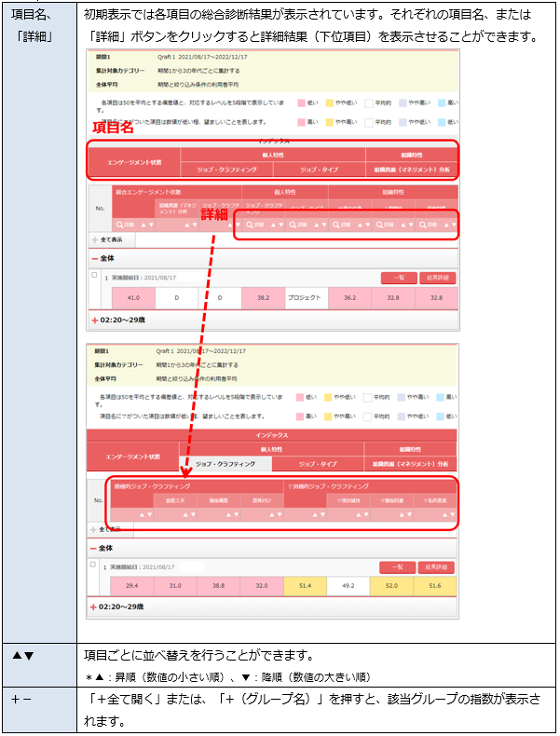560x736 pixels.
Task: Click 一覧 button in the 41.0 result row
Action: [399, 278]
